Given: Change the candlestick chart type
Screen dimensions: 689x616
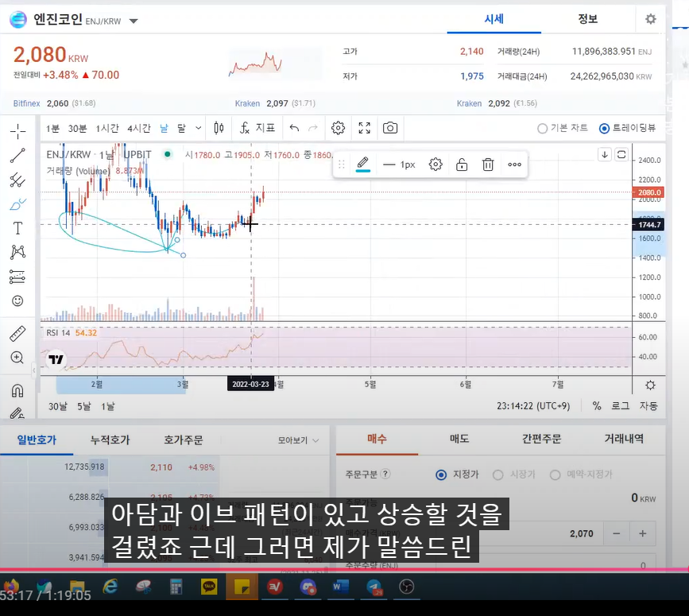Looking at the screenshot, I should tap(219, 128).
